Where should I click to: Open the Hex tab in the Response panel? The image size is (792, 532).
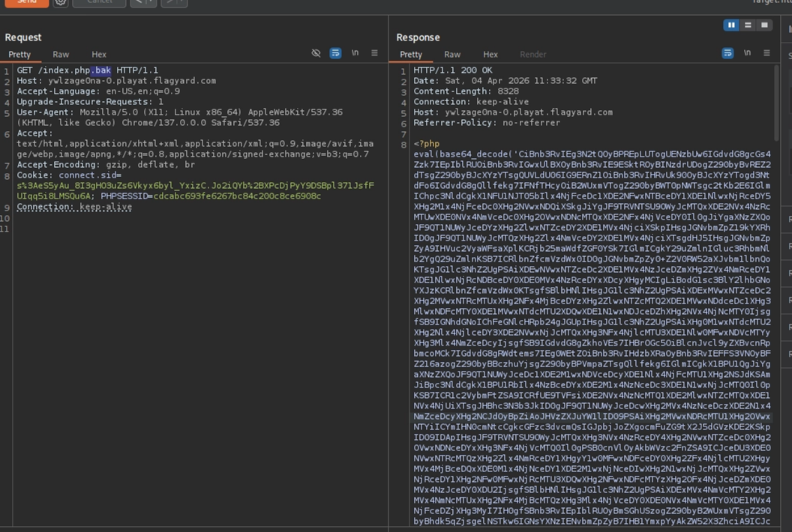click(x=490, y=55)
